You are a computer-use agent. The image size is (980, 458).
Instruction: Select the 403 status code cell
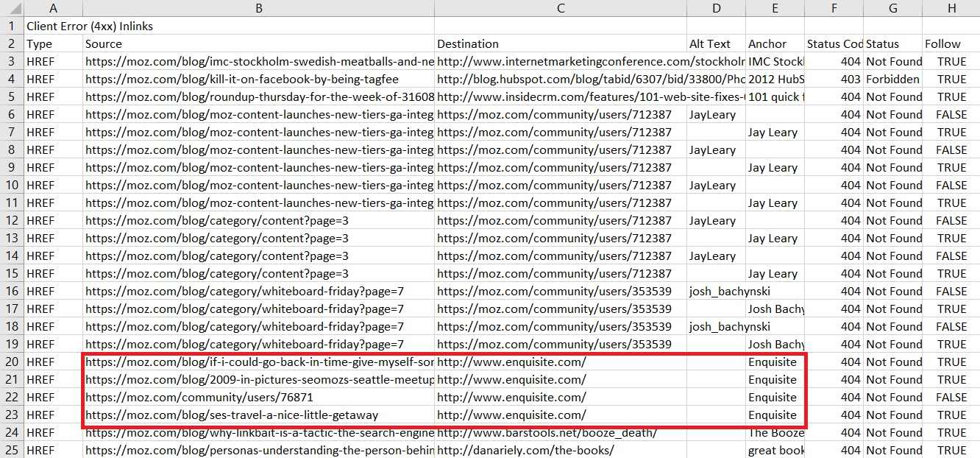pos(850,79)
